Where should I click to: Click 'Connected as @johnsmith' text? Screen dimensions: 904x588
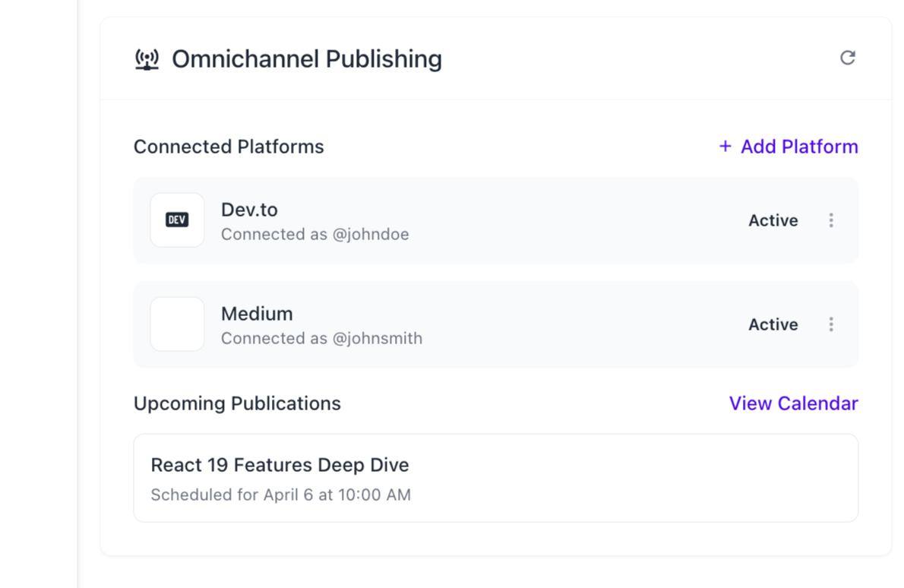pos(321,338)
